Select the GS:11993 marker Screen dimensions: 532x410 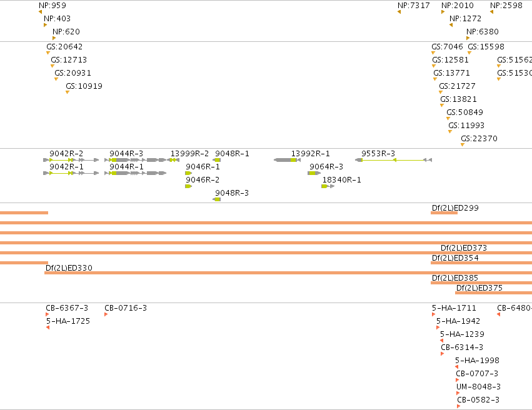(450, 132)
